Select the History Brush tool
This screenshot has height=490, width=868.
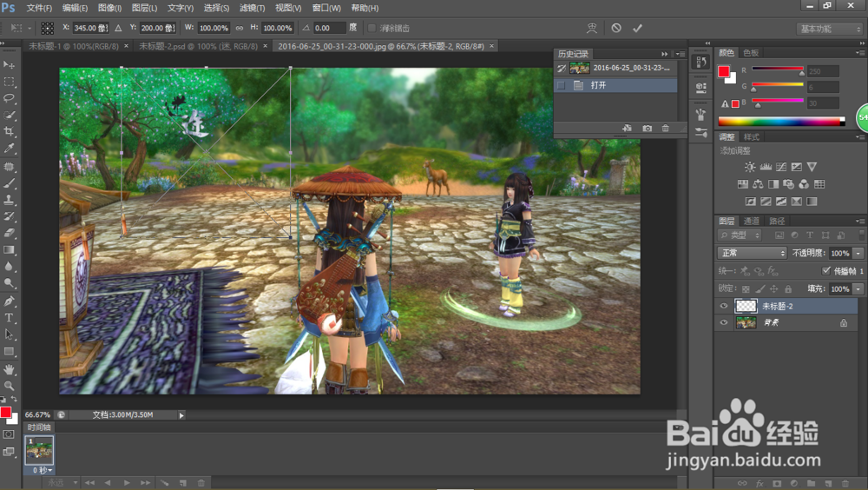pyautogui.click(x=9, y=216)
